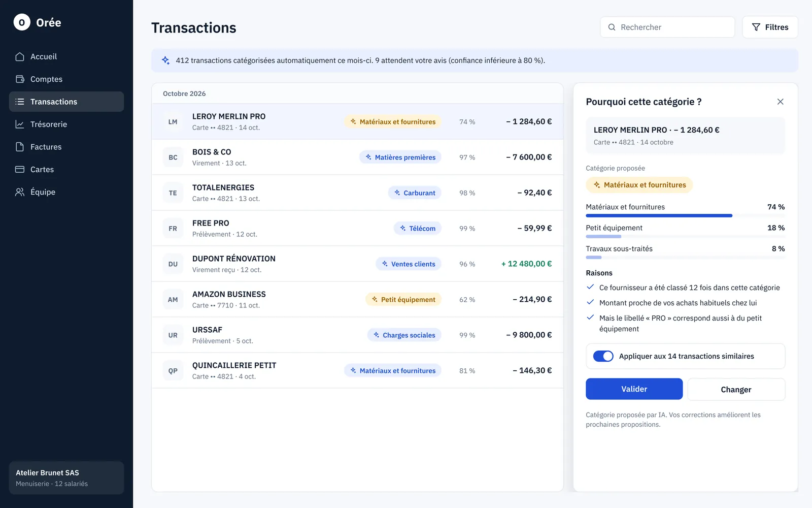The image size is (812, 508).
Task: Select the DUPONT RÉNOVATION transaction row
Action: click(x=357, y=264)
